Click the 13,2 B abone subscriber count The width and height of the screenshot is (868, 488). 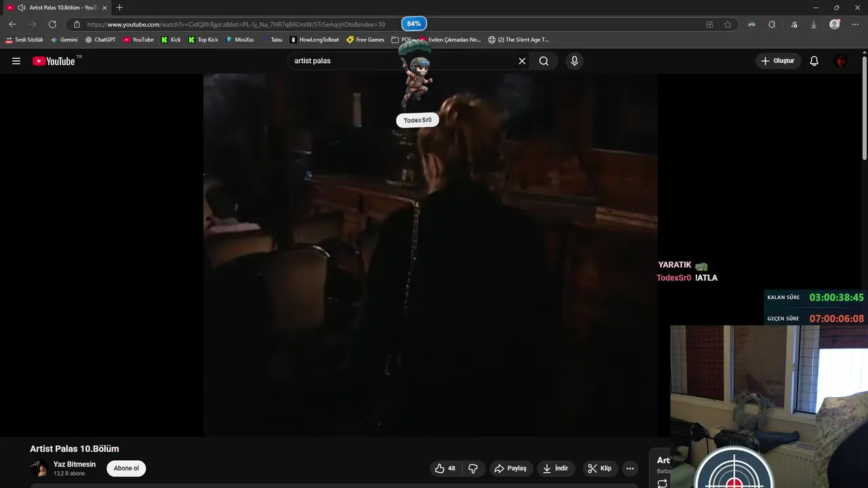69,474
